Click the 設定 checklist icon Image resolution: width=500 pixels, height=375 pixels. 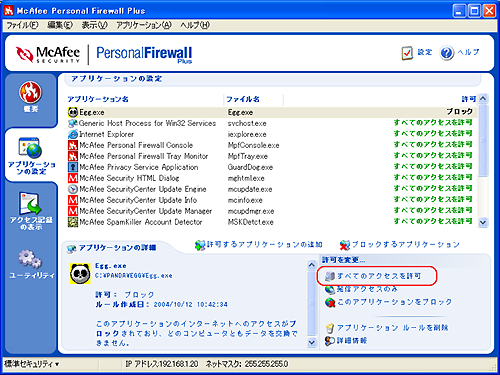pyautogui.click(x=407, y=53)
